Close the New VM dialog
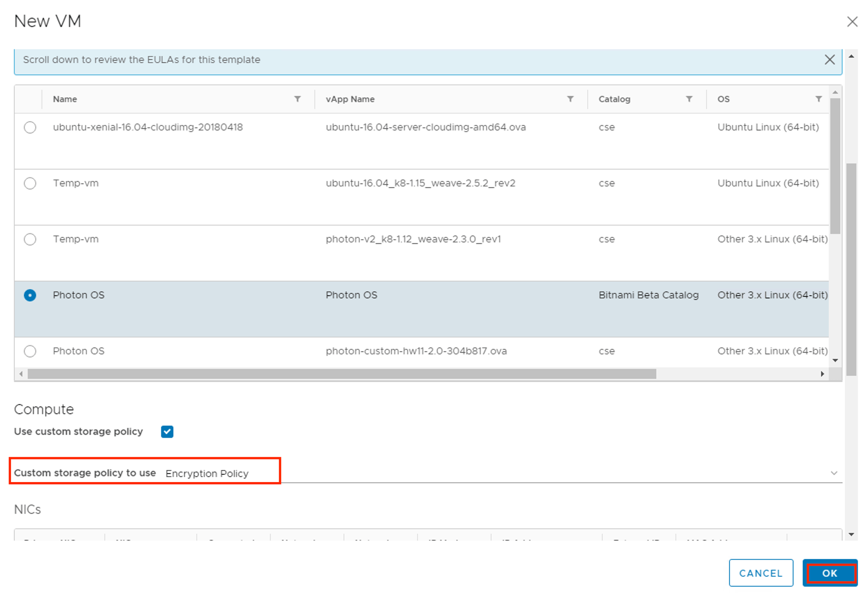868x596 pixels. point(852,21)
